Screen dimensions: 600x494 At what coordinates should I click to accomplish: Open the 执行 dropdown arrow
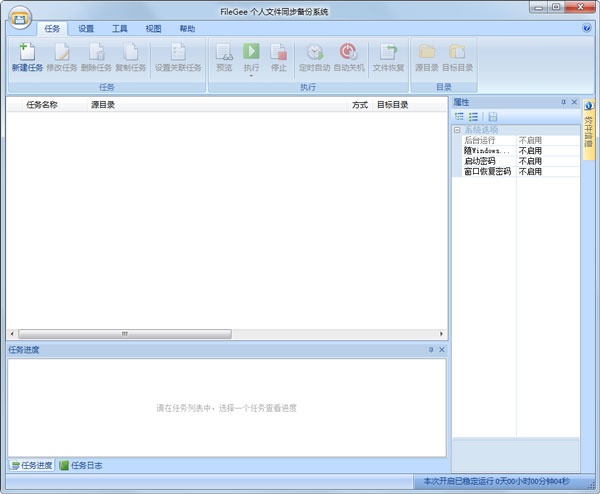pos(251,76)
